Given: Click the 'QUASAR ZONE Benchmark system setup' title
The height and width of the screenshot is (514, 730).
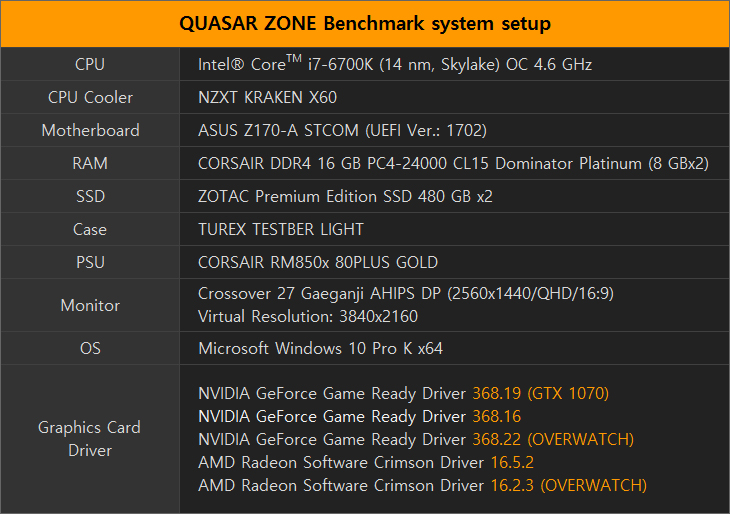Looking at the screenshot, I should click(365, 23).
